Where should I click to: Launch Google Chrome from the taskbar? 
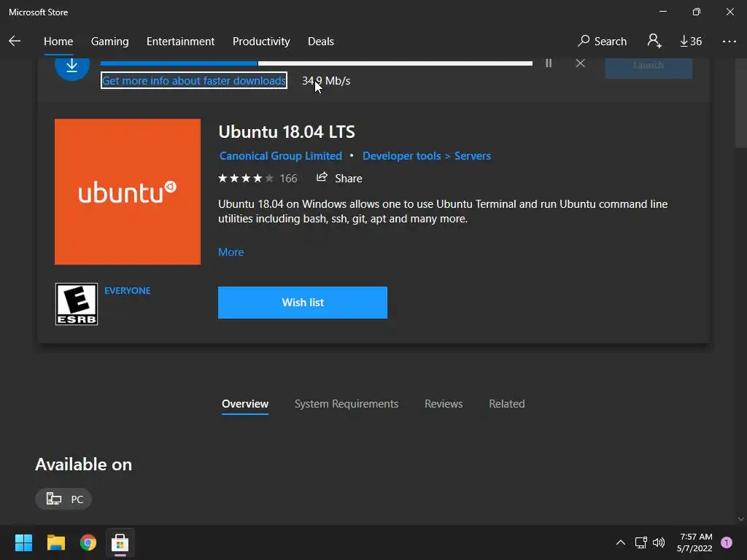88,542
